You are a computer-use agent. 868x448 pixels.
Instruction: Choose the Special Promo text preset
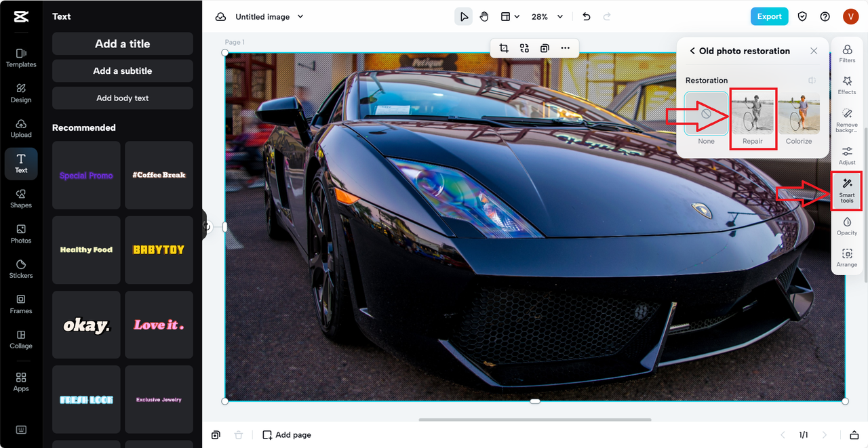[x=86, y=175]
